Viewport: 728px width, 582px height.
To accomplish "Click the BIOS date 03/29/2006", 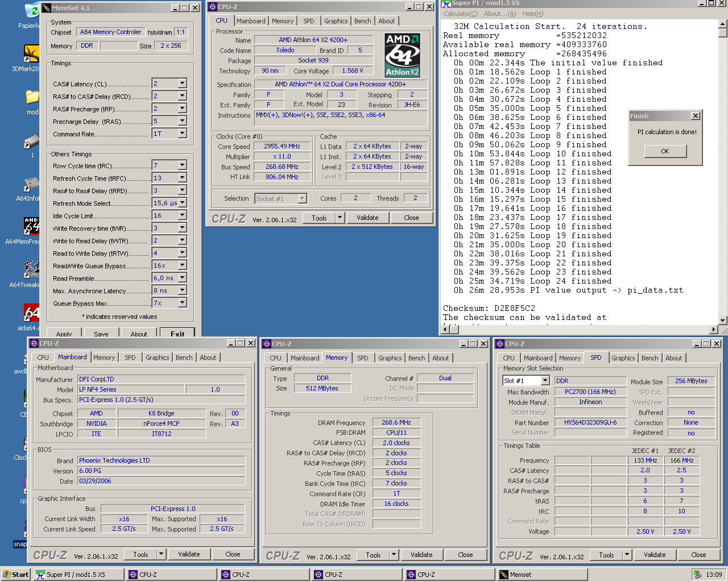I will (x=162, y=481).
